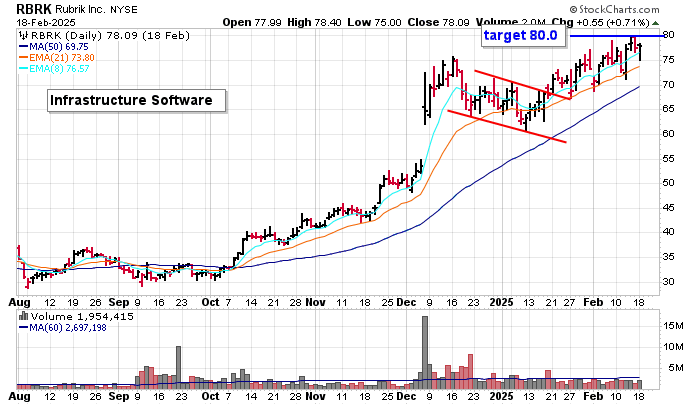Click the MA(50) 69.75 legend entry
Viewport: 700px width, 405px height.
(x=54, y=46)
